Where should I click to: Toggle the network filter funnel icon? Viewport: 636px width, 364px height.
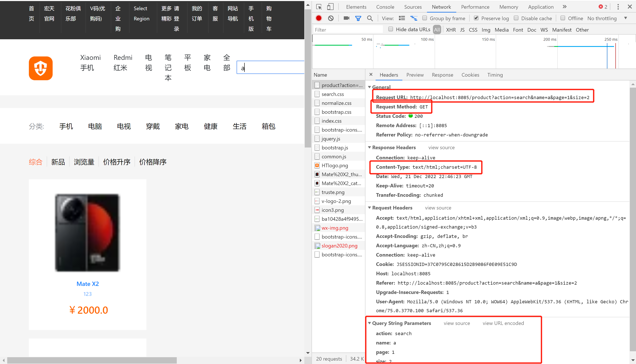(x=358, y=18)
